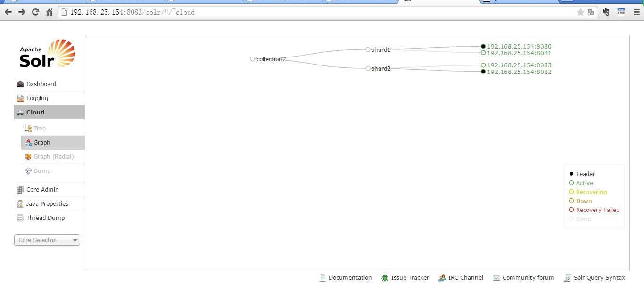Click the Apache Solr logo
The height and width of the screenshot is (292, 644).
coord(47,53)
